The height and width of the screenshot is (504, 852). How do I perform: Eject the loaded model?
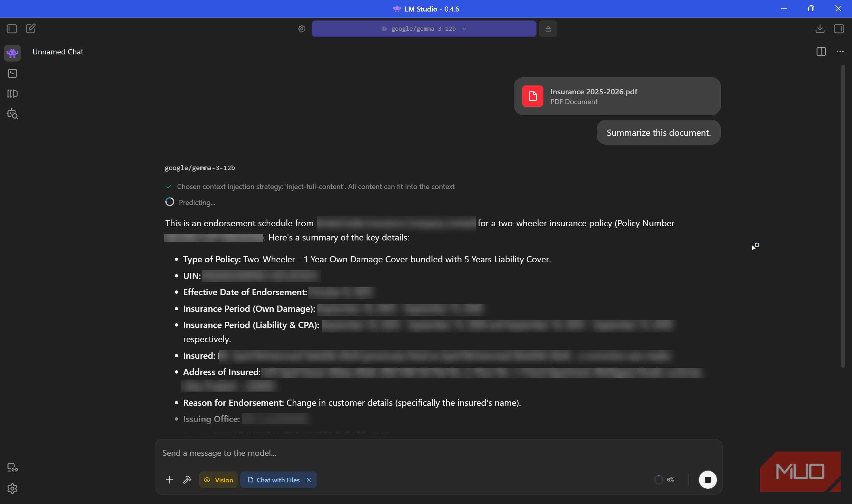[x=548, y=29]
